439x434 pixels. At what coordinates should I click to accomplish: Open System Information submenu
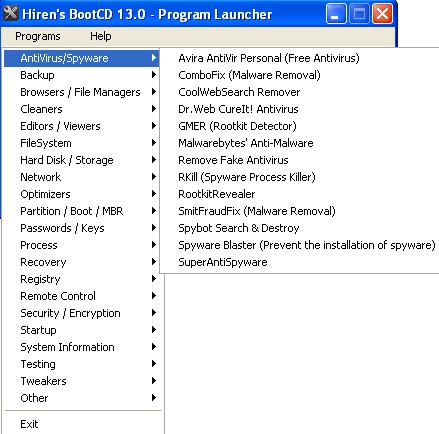point(81,347)
